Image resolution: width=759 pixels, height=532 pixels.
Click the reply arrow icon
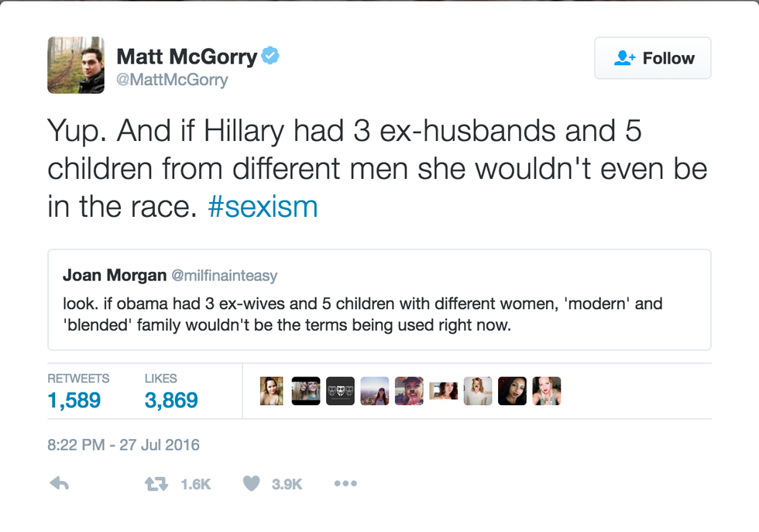tap(60, 483)
